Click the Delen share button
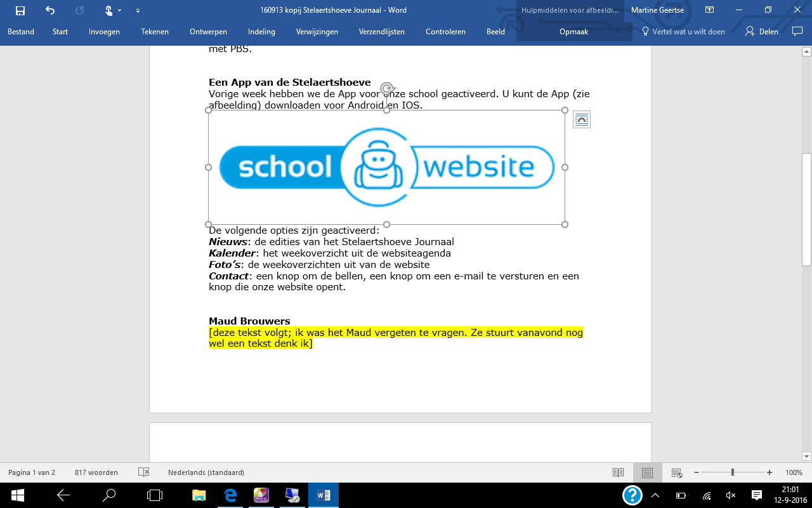This screenshot has height=508, width=812. [762, 32]
